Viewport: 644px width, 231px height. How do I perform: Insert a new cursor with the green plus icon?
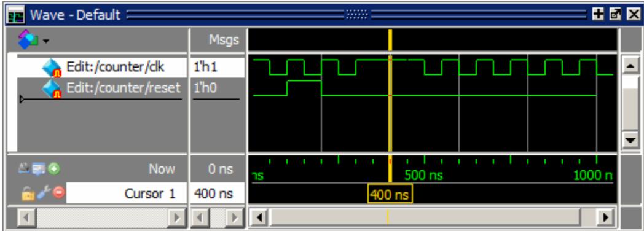click(54, 168)
